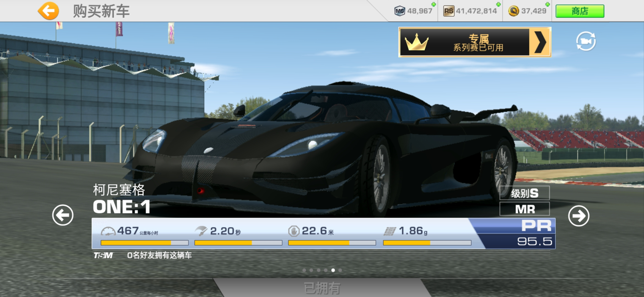Add more M$ via green plus
The width and height of the screenshot is (644, 297).
pyautogui.click(x=433, y=4)
